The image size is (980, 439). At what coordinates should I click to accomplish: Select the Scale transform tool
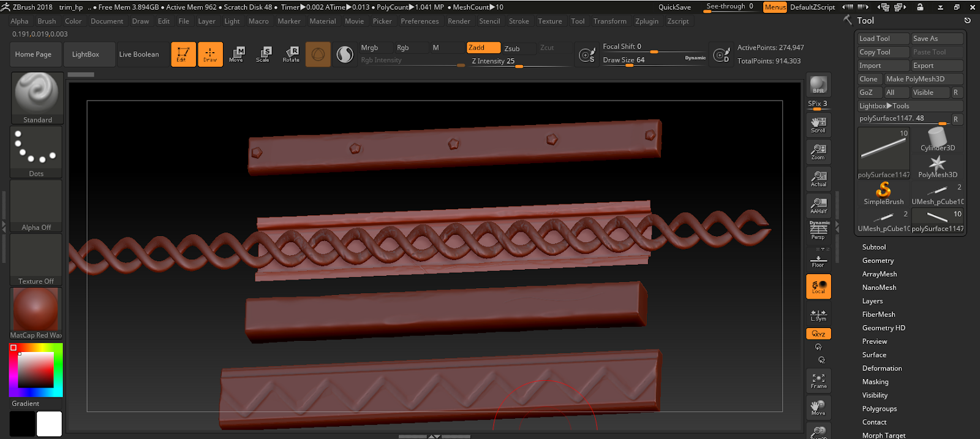click(x=263, y=54)
